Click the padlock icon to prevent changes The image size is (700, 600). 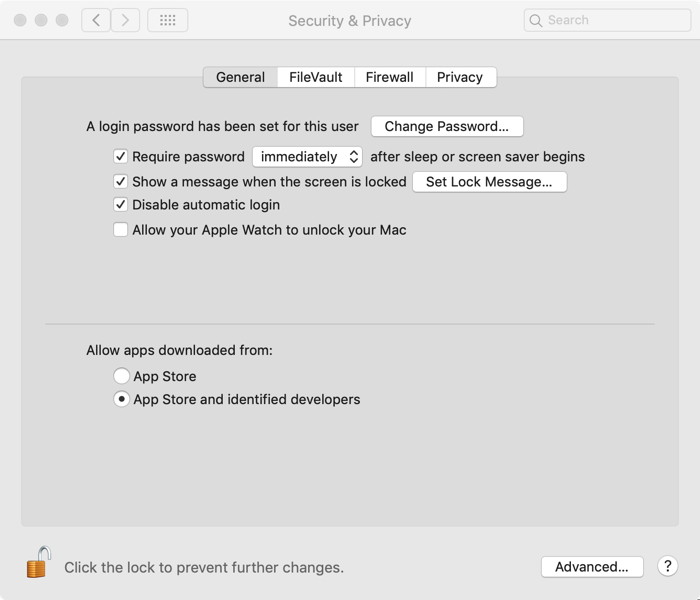click(38, 563)
